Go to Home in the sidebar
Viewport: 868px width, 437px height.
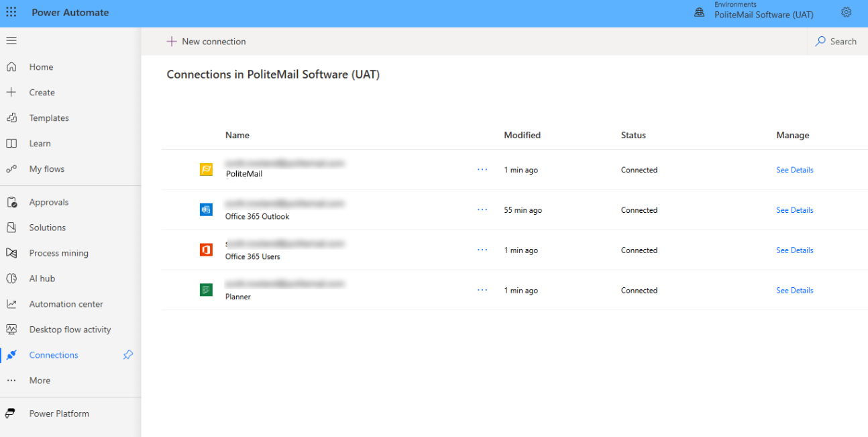click(x=41, y=67)
